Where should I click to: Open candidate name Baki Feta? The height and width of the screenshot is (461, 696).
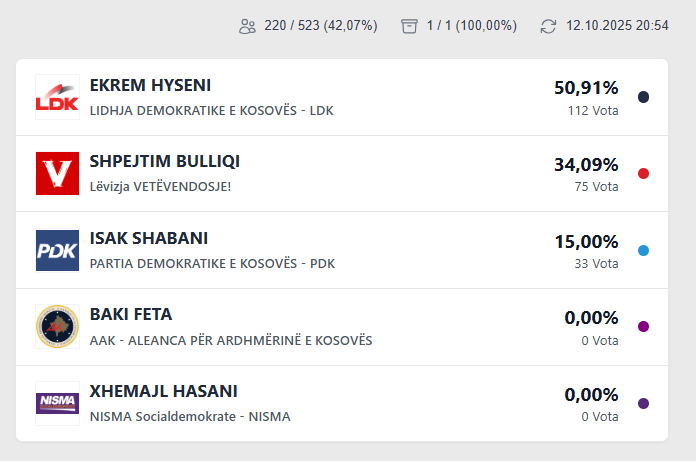[131, 315]
